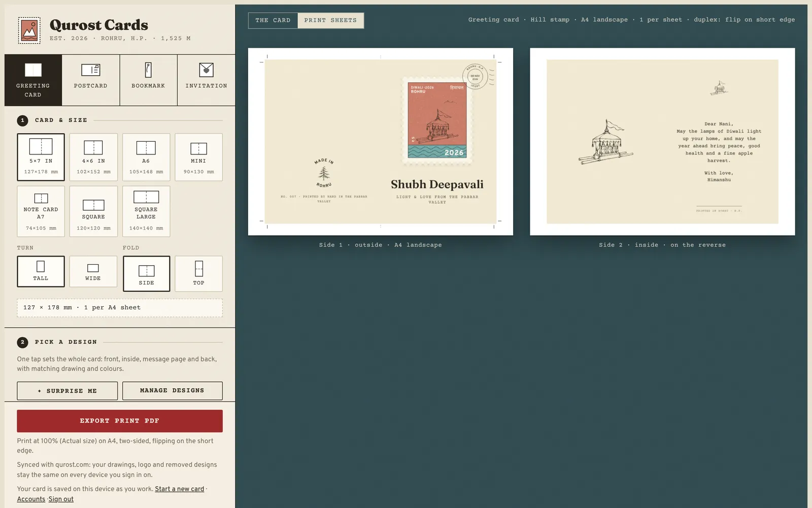812x508 pixels.
Task: Choose the Bookmark product type
Action: coord(148,80)
